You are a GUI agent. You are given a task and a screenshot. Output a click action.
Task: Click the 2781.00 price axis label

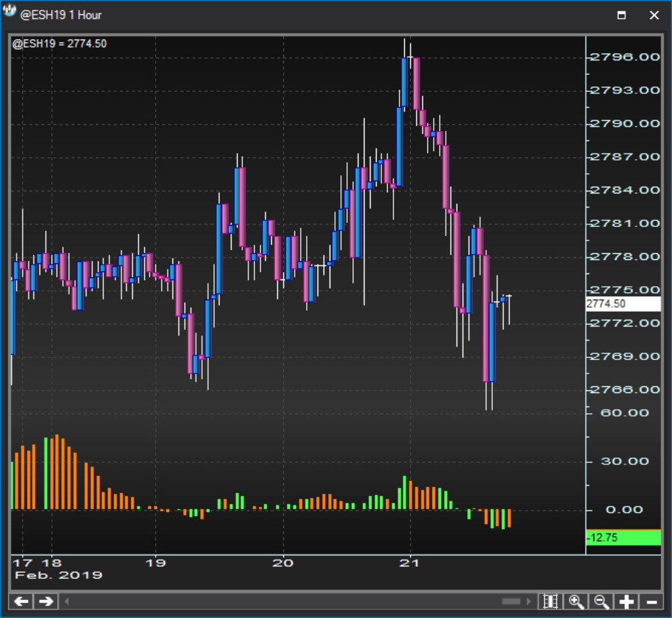click(625, 224)
